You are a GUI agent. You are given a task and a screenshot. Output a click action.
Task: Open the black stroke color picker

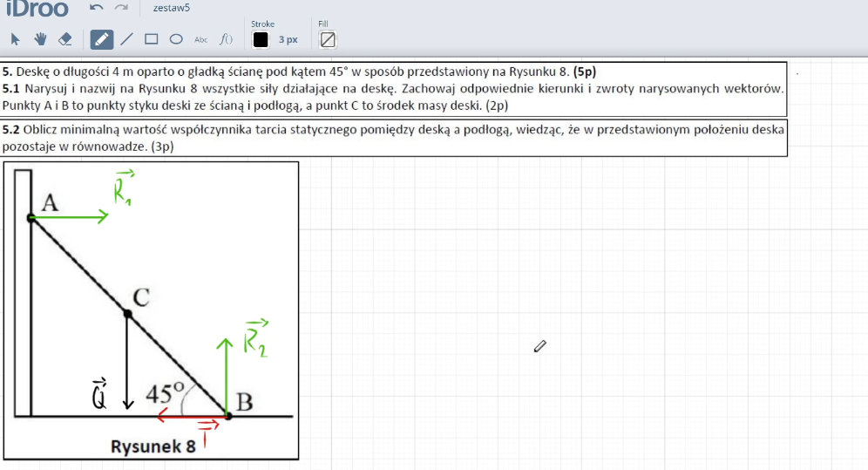tap(261, 39)
